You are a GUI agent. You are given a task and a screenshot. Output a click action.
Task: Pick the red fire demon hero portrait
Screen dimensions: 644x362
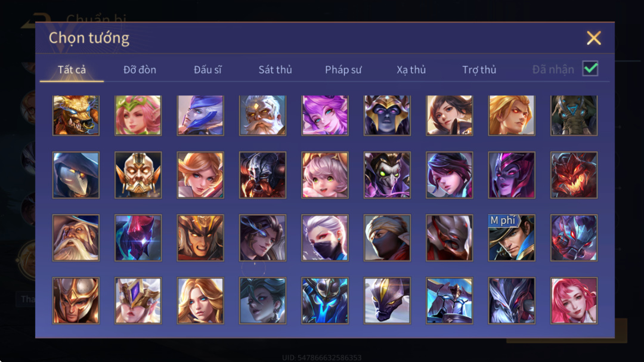pos(574,175)
